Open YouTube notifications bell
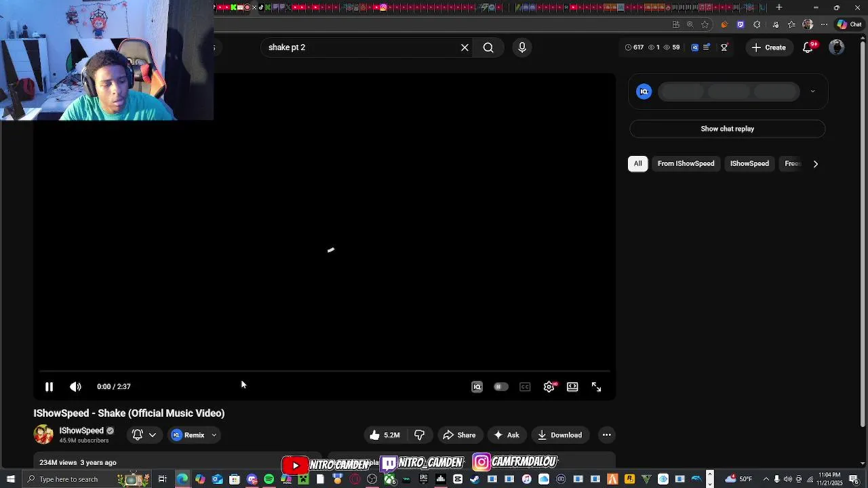This screenshot has width=868, height=488. pyautogui.click(x=808, y=47)
